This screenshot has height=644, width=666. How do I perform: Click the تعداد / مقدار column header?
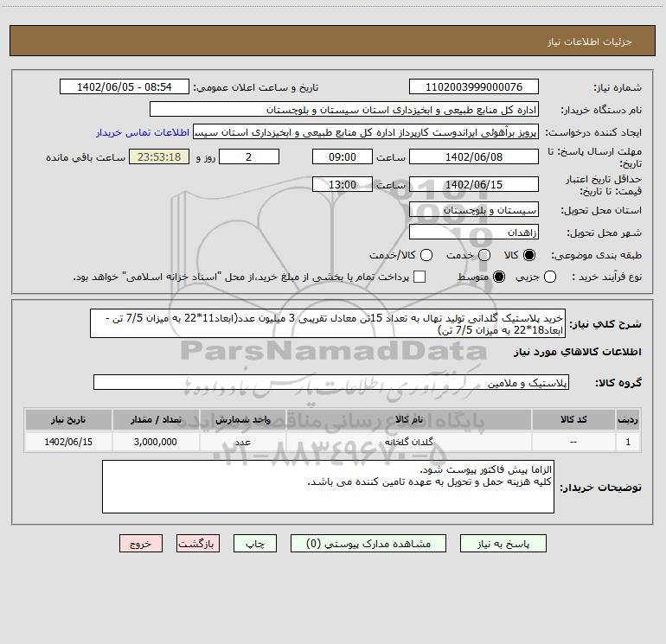click(x=156, y=419)
